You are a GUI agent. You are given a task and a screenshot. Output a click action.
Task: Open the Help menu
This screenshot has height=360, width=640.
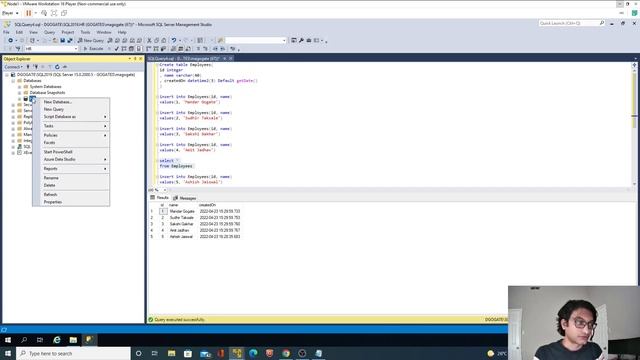click(122, 32)
